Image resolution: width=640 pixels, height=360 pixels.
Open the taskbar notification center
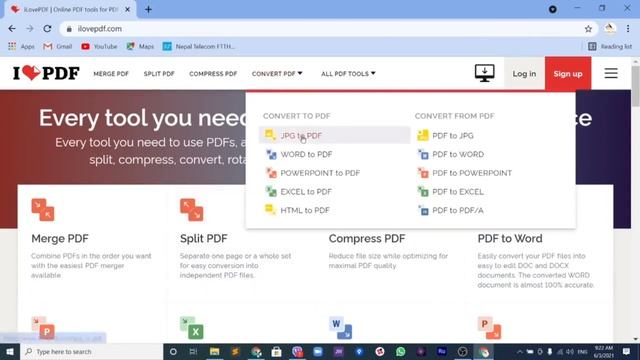(626, 351)
